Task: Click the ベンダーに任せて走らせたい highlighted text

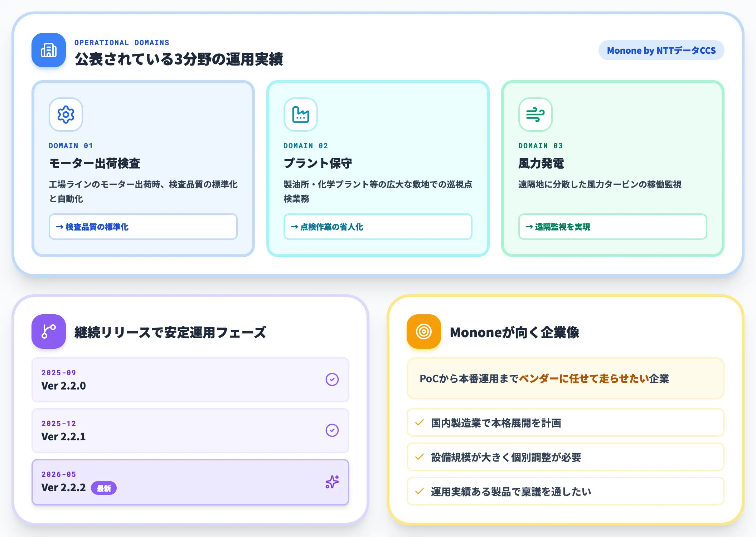Action: 584,379
